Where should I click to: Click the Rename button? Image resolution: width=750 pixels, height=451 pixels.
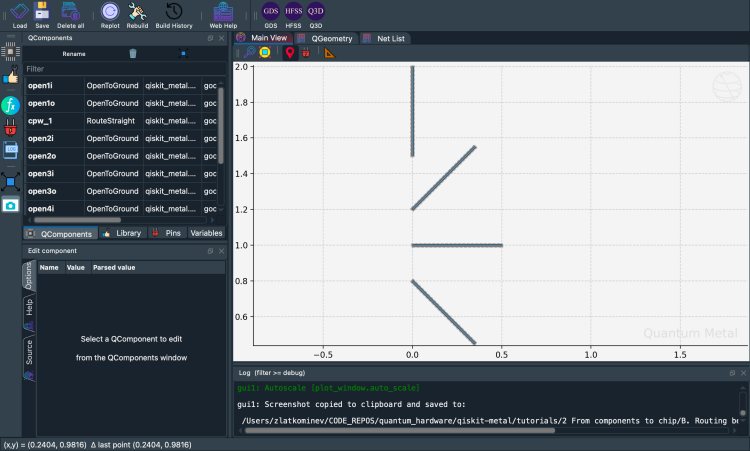tap(74, 54)
